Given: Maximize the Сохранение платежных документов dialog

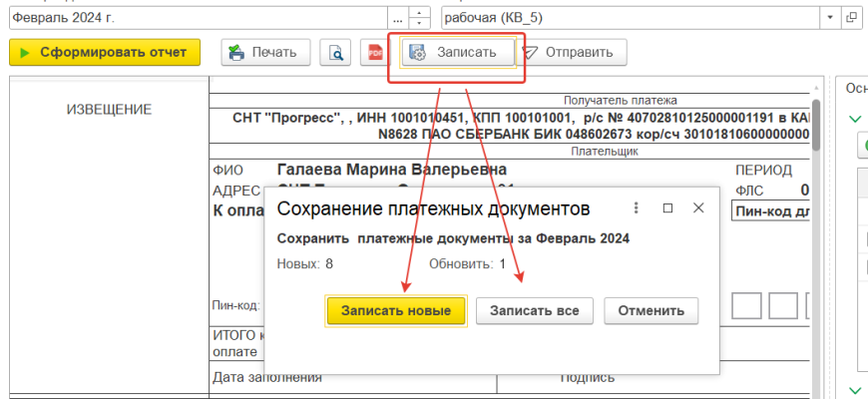Looking at the screenshot, I should point(668,208).
